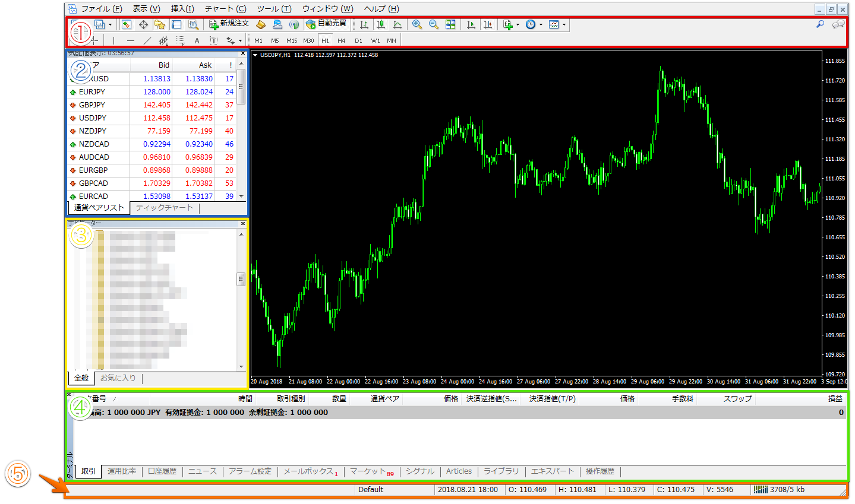Viewport: 855px width, 504px height.
Task: Expand the indicators list dropdown arrow
Action: (518, 25)
